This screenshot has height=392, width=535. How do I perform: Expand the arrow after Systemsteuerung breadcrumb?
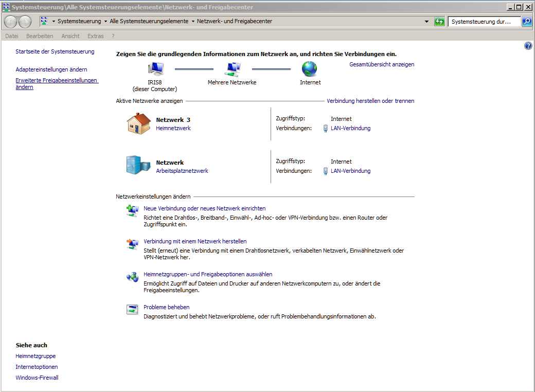tap(105, 21)
